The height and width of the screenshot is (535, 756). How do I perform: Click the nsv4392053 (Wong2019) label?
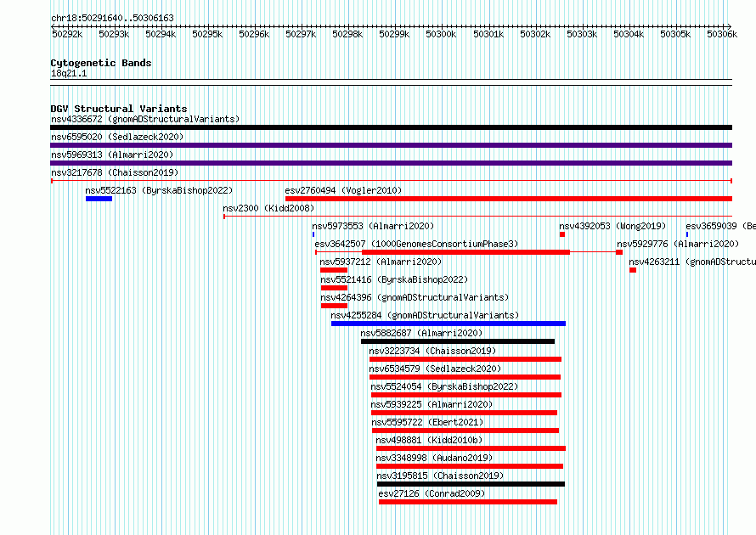point(612,226)
